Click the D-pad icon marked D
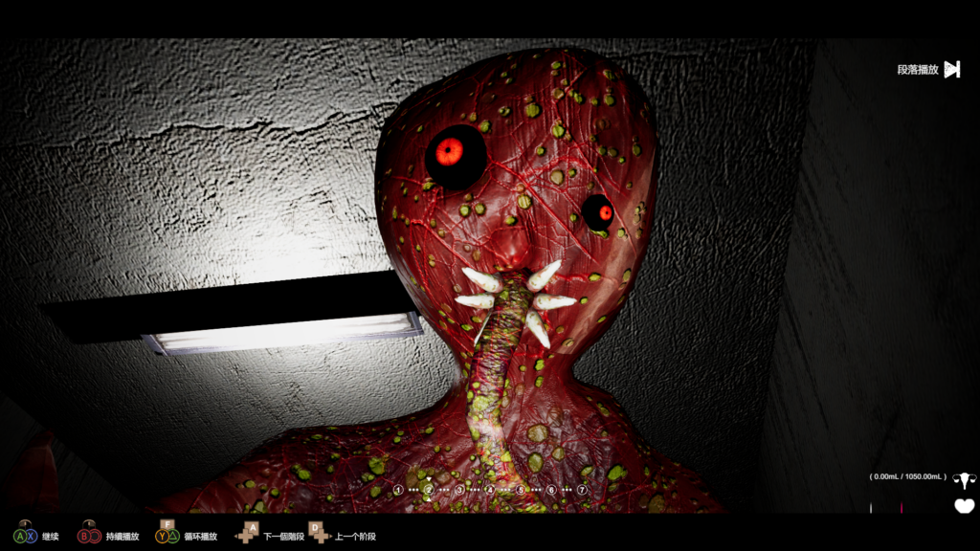 [319, 534]
